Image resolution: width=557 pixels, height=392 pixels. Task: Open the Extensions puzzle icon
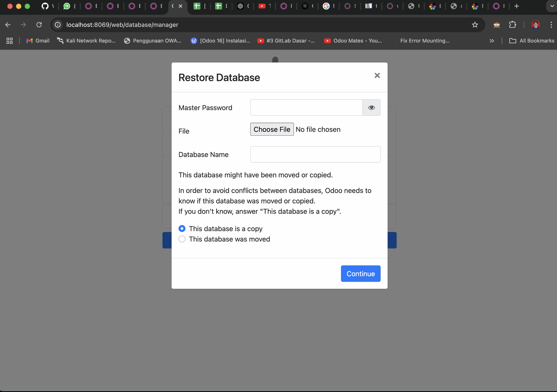(513, 25)
